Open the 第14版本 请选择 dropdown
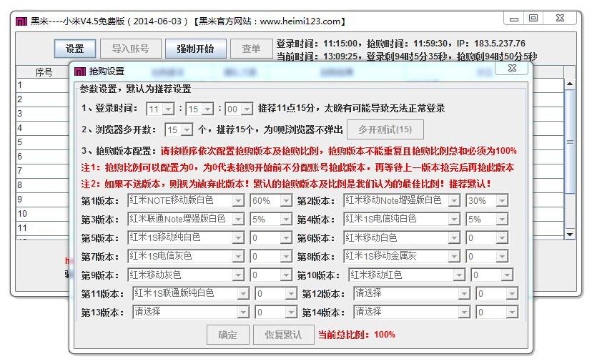The height and width of the screenshot is (364, 592). pos(412,312)
